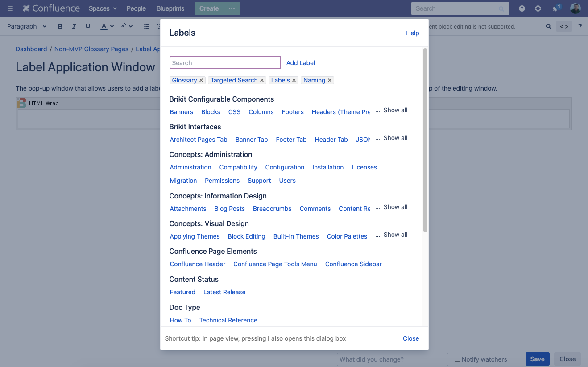
Task: Remove the Naming label
Action: click(330, 80)
